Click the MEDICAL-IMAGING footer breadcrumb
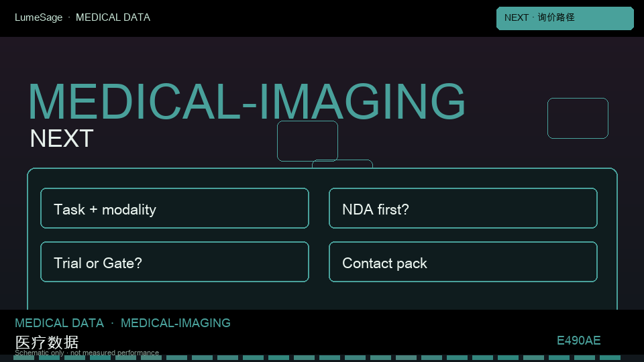The height and width of the screenshot is (362, 644). pyautogui.click(x=175, y=323)
